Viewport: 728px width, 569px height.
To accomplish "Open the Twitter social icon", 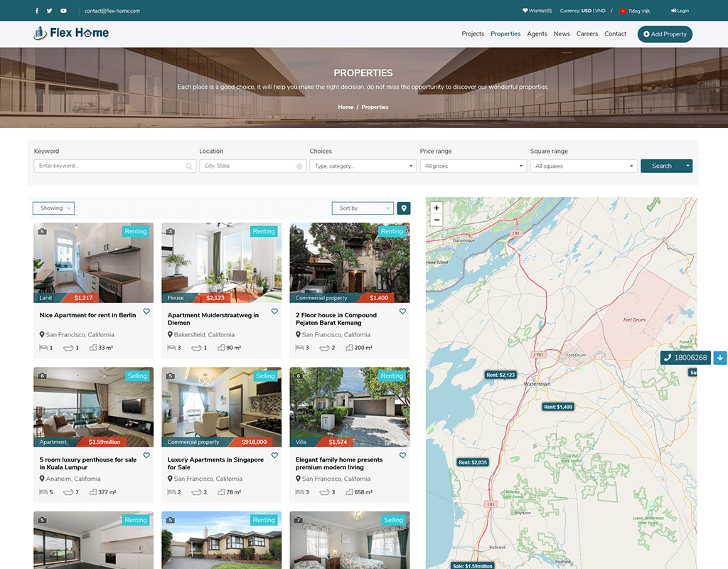I will (49, 11).
